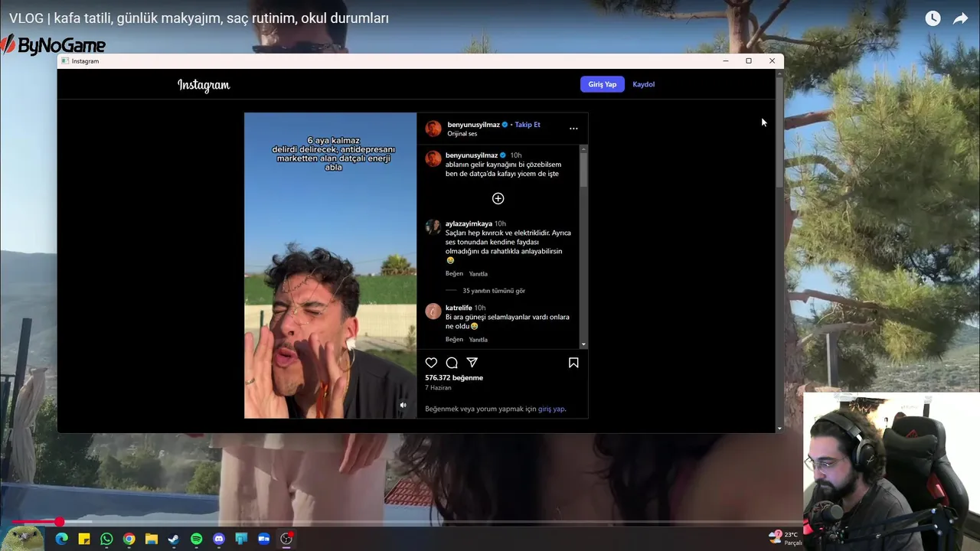Open comments with the speech bubble icon
This screenshot has width=980, height=551.
pos(452,363)
